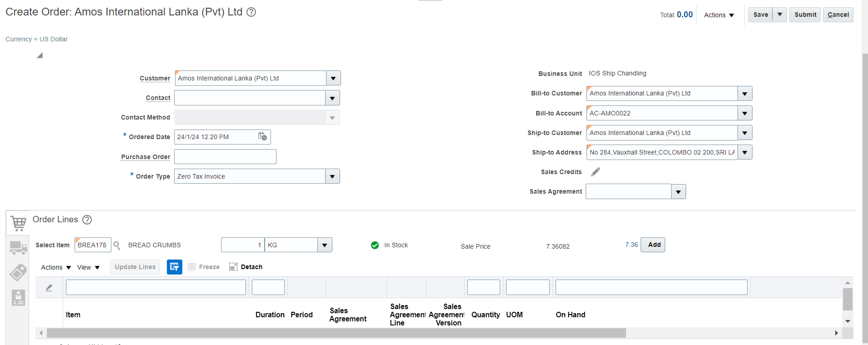Open the KG unit of measure dropdown
This screenshot has height=345, width=868.
[x=325, y=245]
